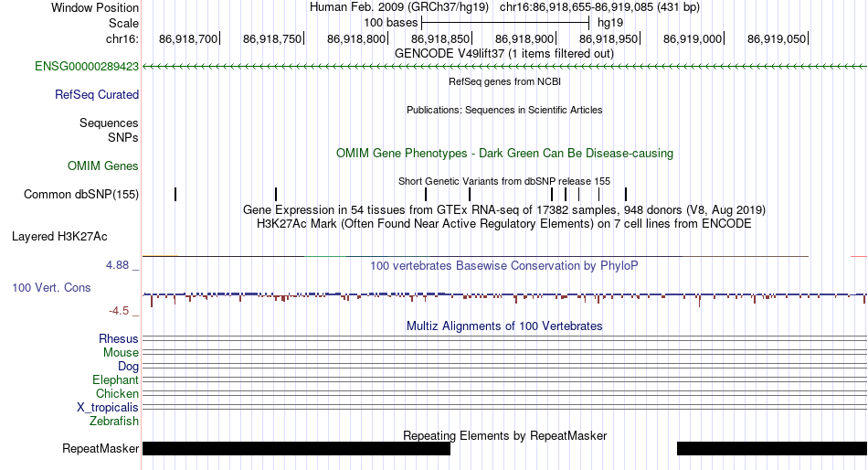Click the rightmost Common dbSNP variant tick

pos(626,194)
